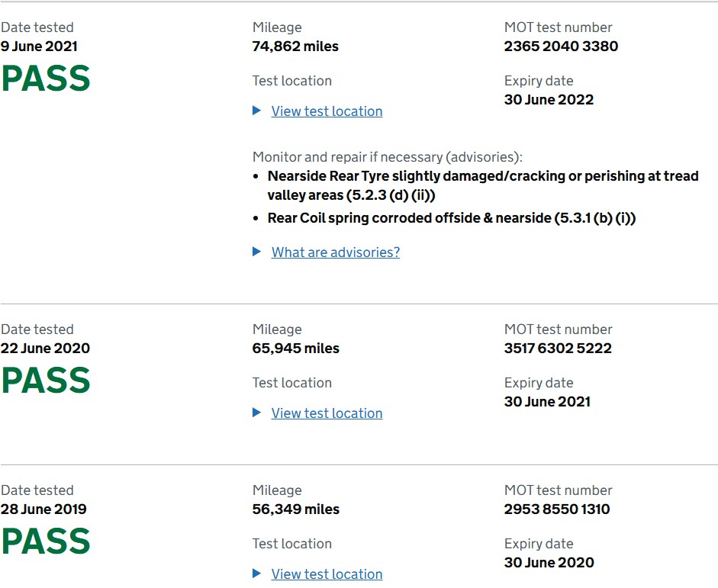Click the 56,349 miles mileage value
Image resolution: width=718 pixels, height=588 pixels.
pyautogui.click(x=296, y=509)
